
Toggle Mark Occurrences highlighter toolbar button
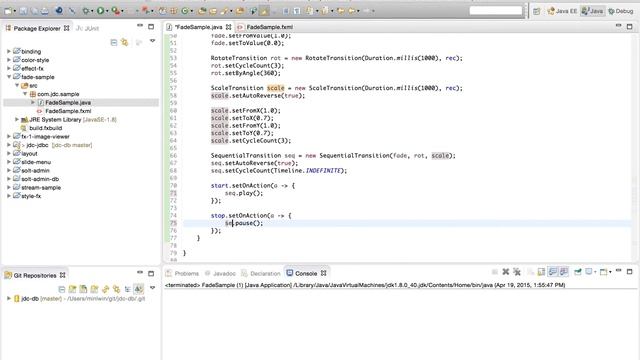[264, 11]
